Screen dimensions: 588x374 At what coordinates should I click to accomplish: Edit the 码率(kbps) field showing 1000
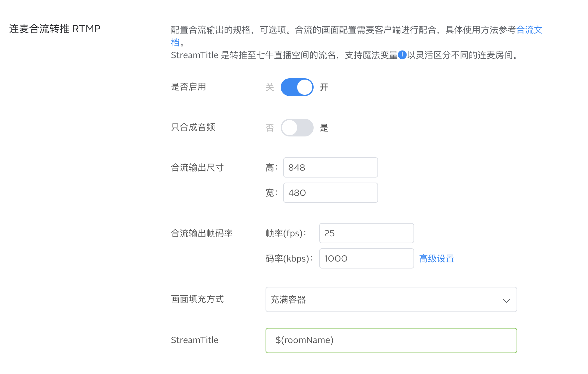[x=367, y=258]
